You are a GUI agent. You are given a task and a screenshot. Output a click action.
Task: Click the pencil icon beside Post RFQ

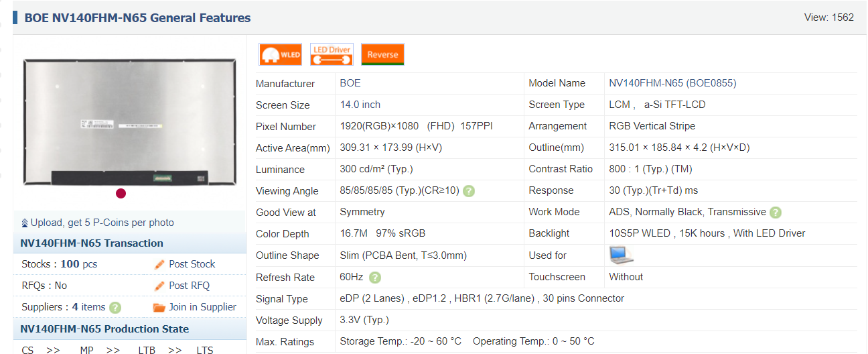159,286
